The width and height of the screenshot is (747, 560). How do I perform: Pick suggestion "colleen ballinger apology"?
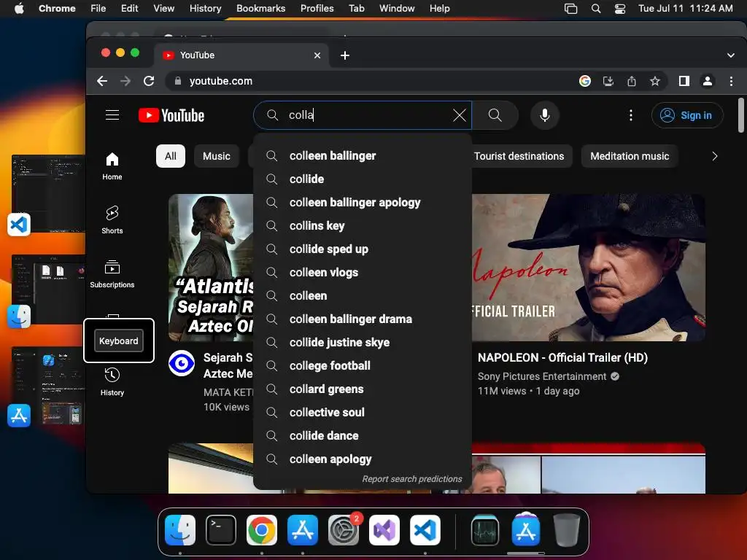click(363, 203)
